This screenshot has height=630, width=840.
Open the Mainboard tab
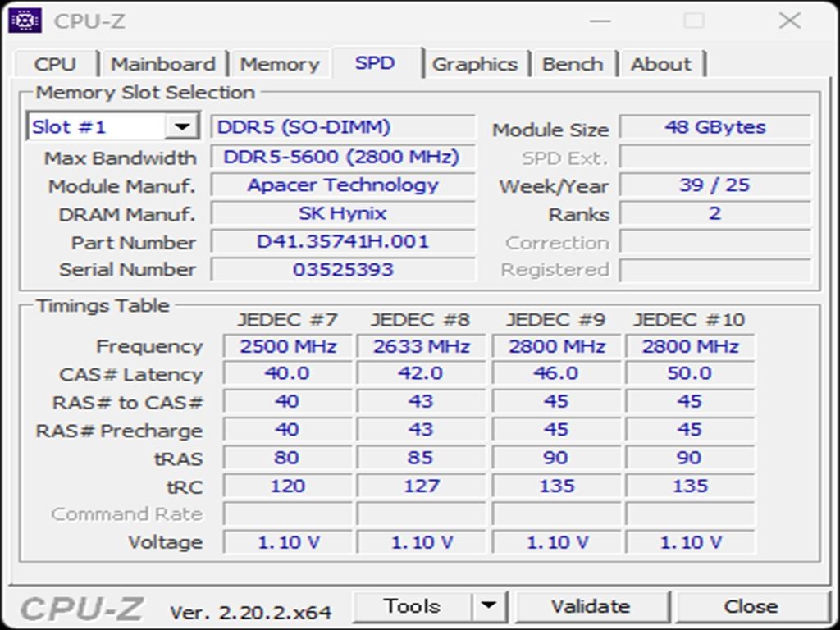click(x=163, y=64)
